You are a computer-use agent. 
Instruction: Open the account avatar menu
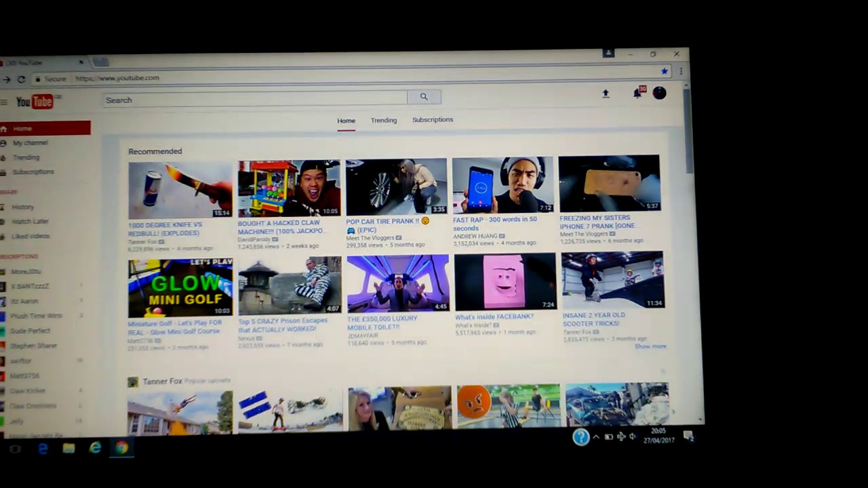[x=659, y=93]
